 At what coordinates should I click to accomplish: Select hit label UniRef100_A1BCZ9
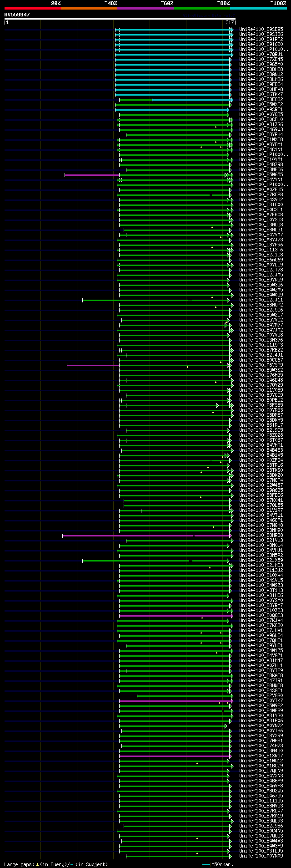pyautogui.click(x=261, y=766)
